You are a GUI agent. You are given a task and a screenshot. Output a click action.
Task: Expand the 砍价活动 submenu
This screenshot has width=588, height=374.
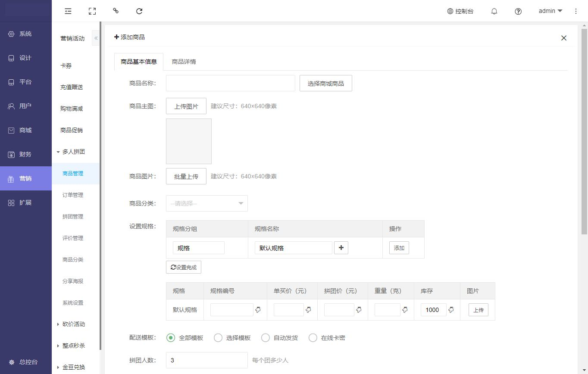click(x=73, y=324)
